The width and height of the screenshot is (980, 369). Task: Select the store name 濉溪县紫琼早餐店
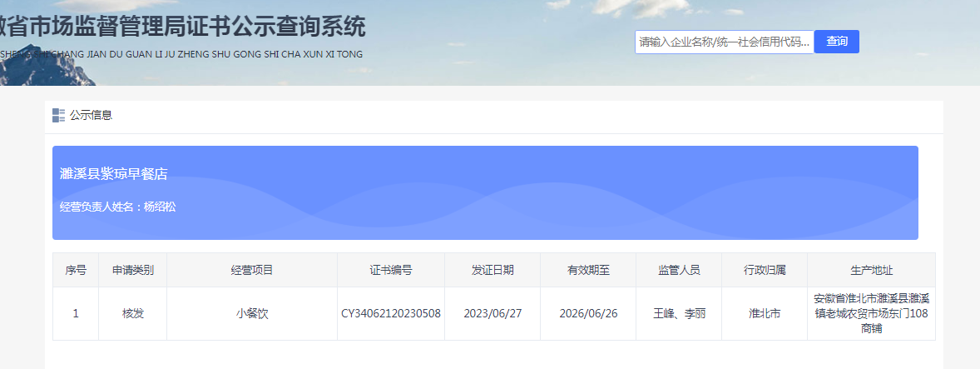coord(114,174)
